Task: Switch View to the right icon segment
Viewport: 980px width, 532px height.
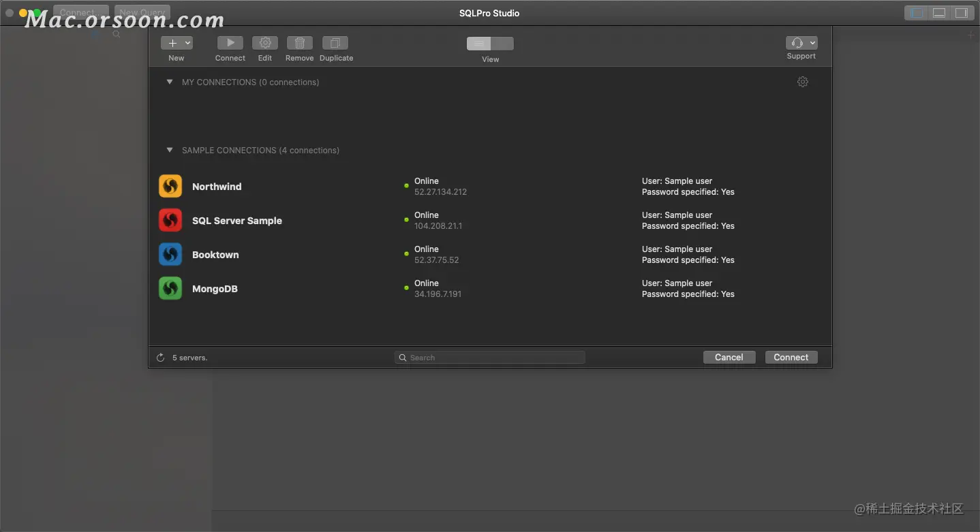Action: coord(502,44)
